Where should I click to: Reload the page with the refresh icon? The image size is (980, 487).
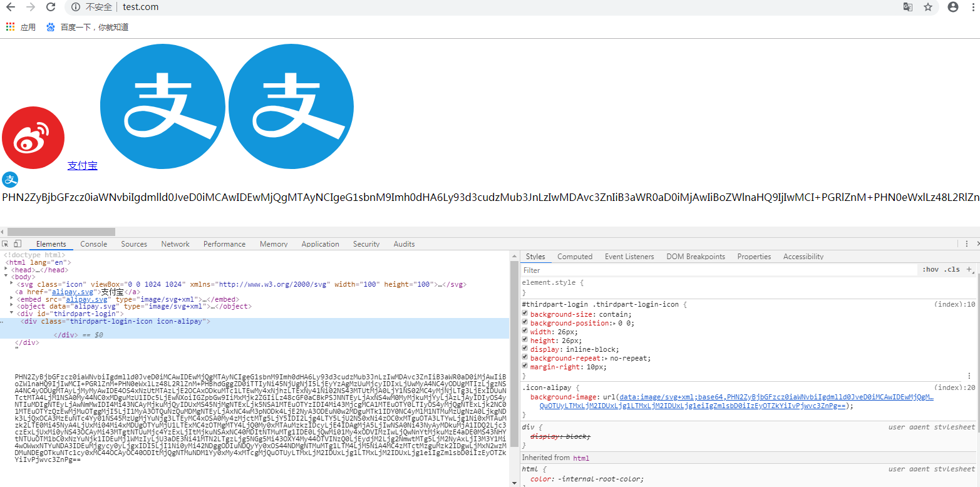(51, 8)
